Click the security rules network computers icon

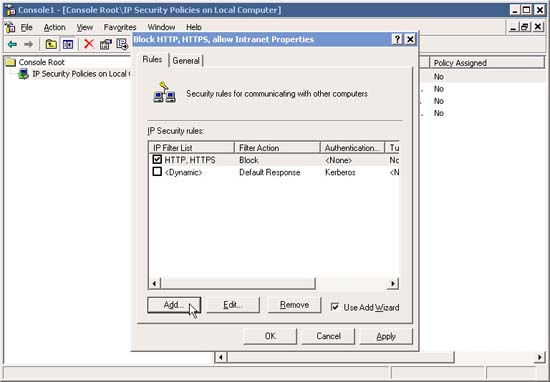pyautogui.click(x=165, y=93)
